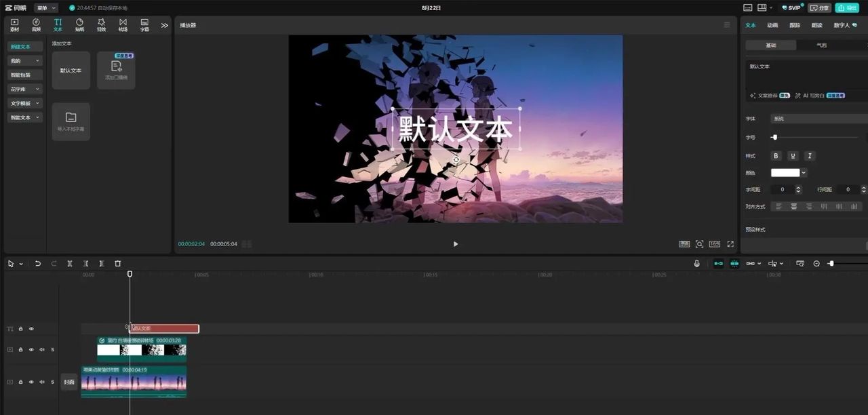The width and height of the screenshot is (868, 415).
Task: Open the 贴纸 stickers panel
Action: tap(79, 26)
